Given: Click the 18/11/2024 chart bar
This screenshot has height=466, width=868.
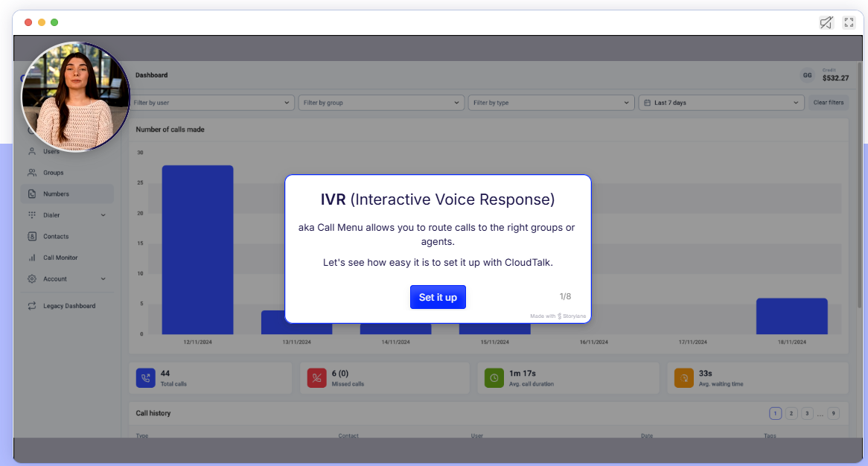Looking at the screenshot, I should point(791,316).
